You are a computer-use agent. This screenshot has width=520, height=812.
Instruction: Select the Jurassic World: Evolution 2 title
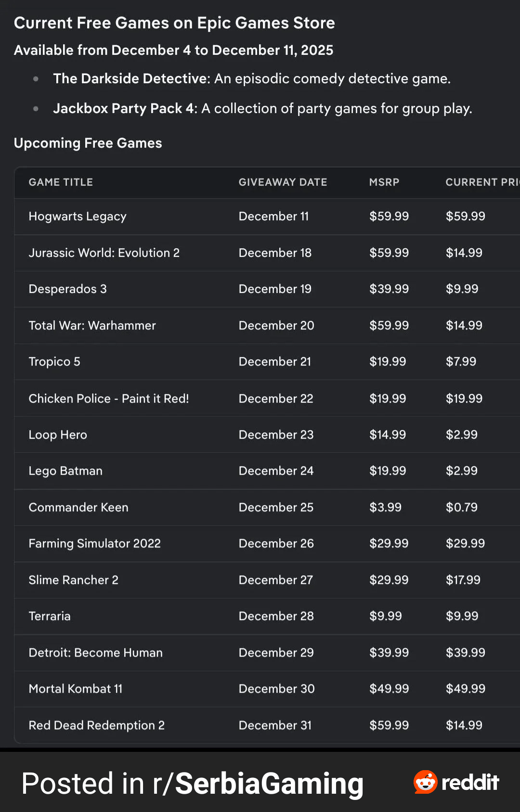(104, 253)
